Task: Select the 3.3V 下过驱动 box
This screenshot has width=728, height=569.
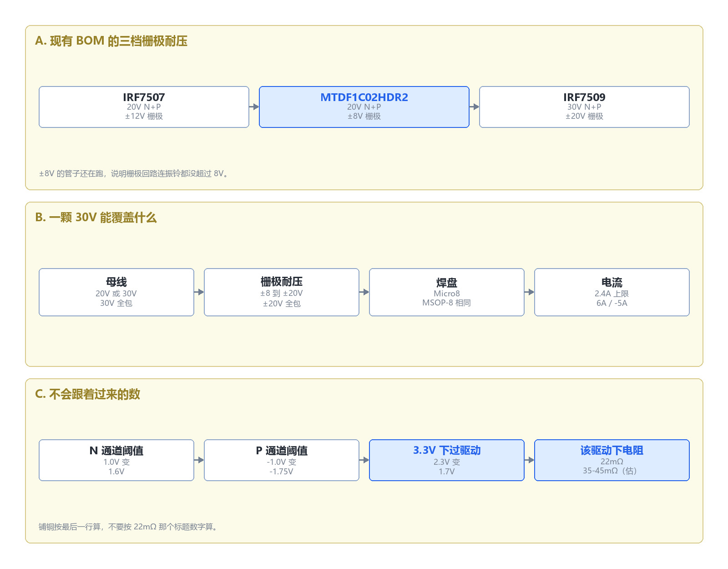Action: [x=447, y=460]
